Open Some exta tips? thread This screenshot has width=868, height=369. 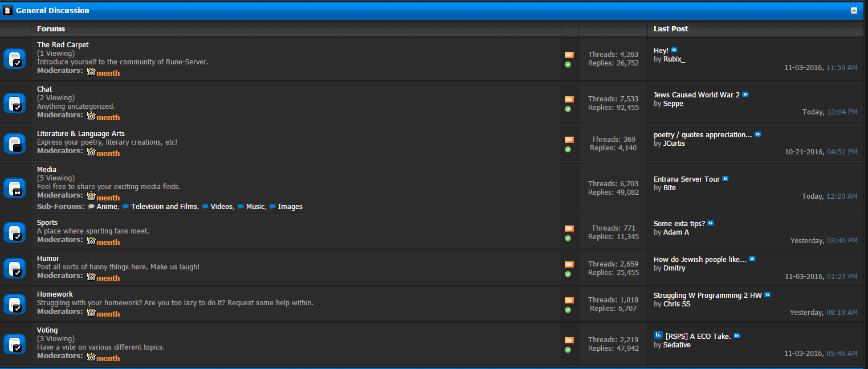click(679, 223)
